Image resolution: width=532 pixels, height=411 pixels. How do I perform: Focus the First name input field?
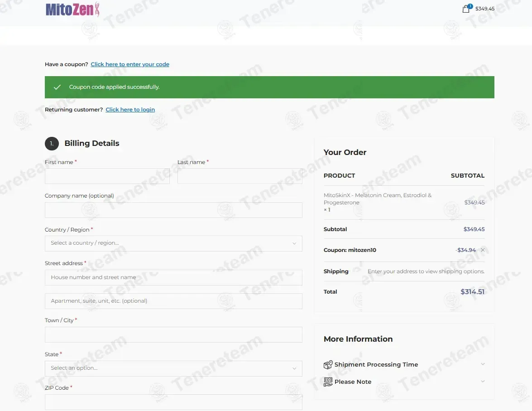pyautogui.click(x=107, y=176)
